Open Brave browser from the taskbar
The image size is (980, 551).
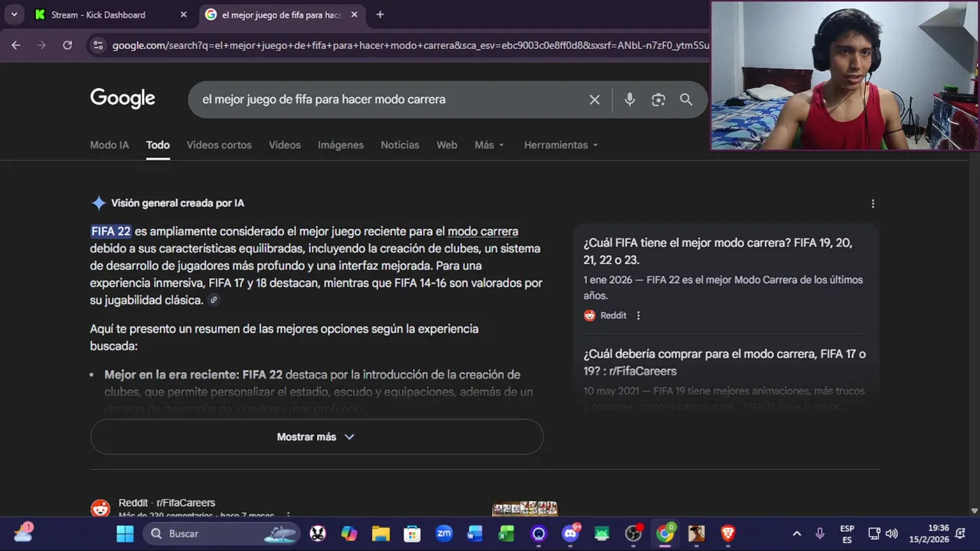728,533
